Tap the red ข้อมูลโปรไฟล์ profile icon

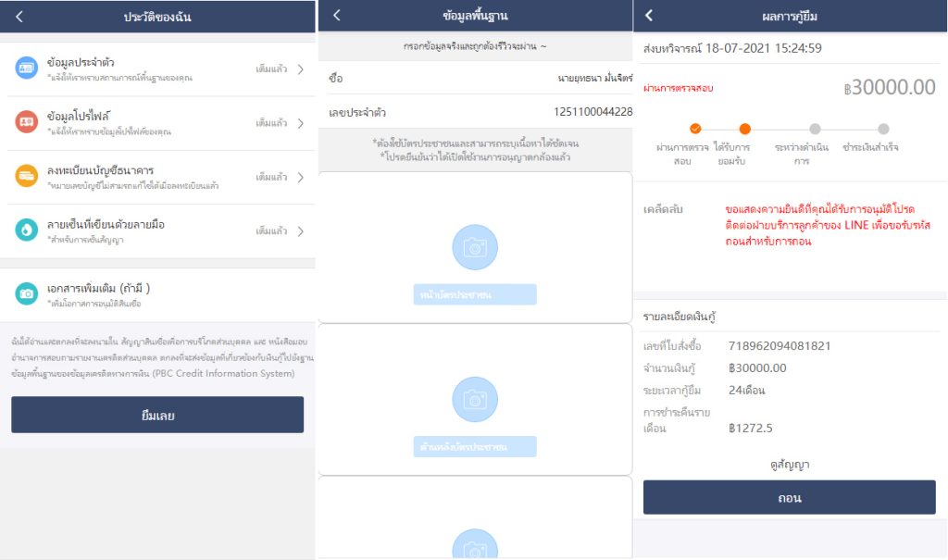tap(26, 121)
